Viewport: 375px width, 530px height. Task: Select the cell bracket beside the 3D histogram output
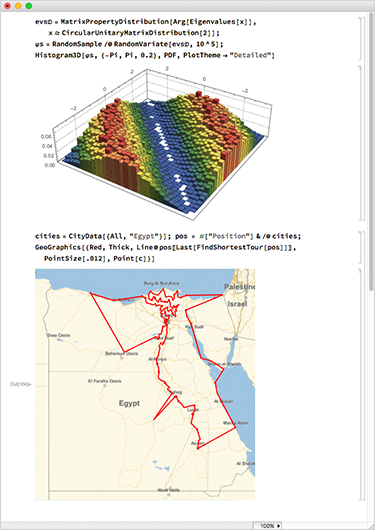click(x=361, y=143)
